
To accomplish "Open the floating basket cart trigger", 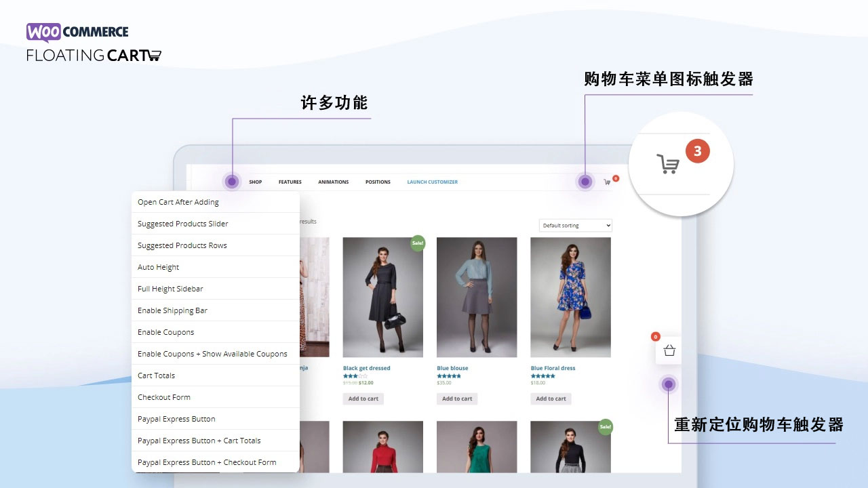I will click(669, 350).
